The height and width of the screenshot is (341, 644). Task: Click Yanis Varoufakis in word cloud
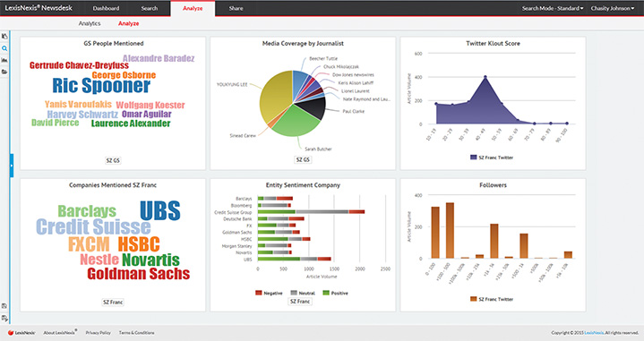coord(78,104)
